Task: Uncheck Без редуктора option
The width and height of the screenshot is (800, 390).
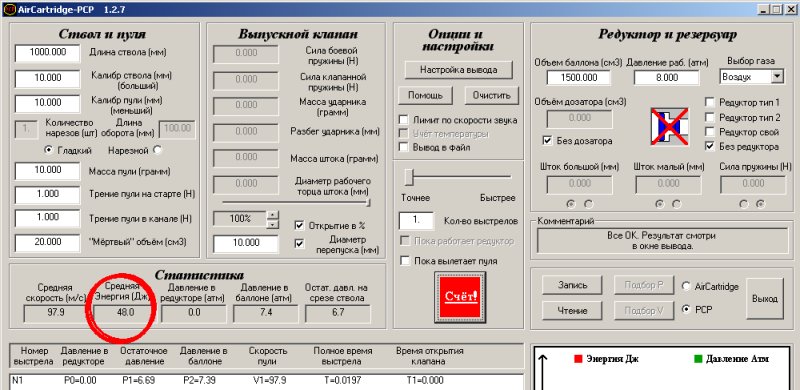Action: (710, 147)
